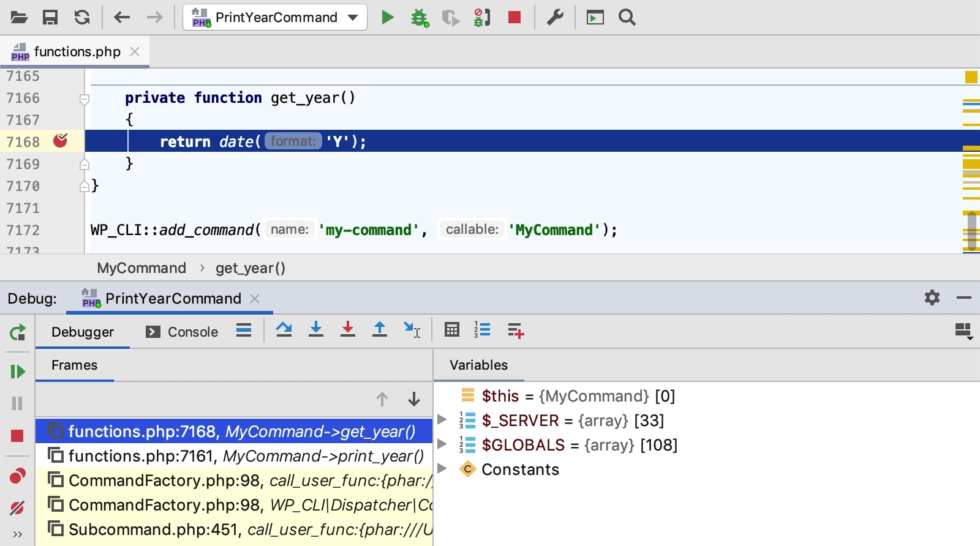The height and width of the screenshot is (546, 980).
Task: Click the Evaluate Expression calculator icon
Action: 452,330
